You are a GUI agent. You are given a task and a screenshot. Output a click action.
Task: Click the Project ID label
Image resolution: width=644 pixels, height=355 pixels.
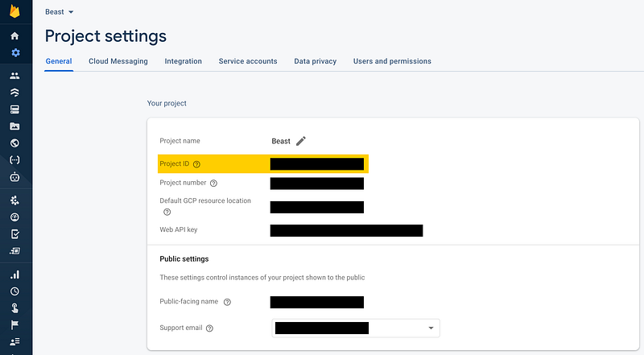click(x=175, y=163)
